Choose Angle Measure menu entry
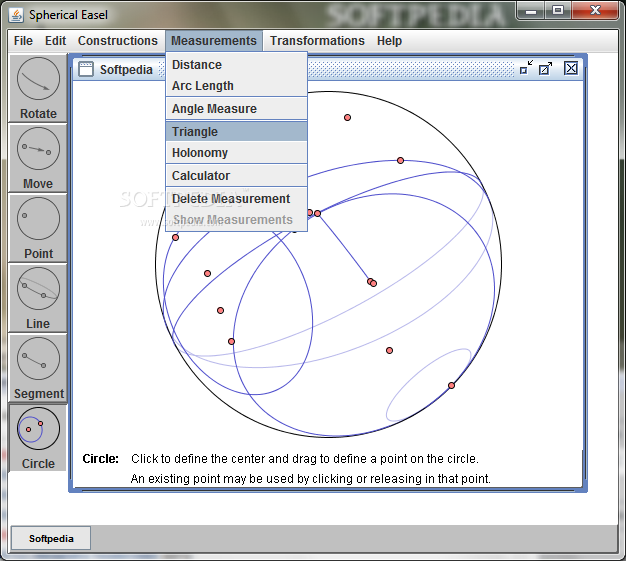Viewport: 626px width, 561px height. pyautogui.click(x=236, y=109)
